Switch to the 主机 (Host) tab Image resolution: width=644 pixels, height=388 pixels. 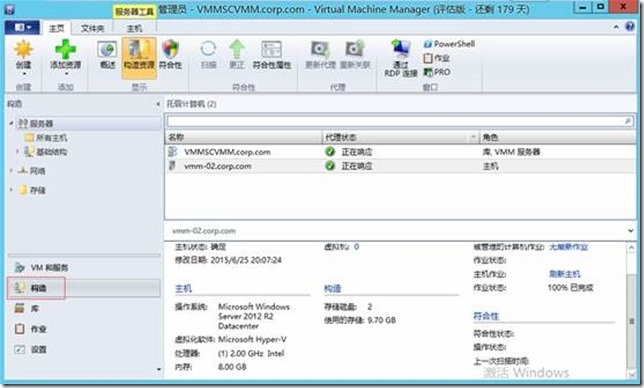click(134, 28)
